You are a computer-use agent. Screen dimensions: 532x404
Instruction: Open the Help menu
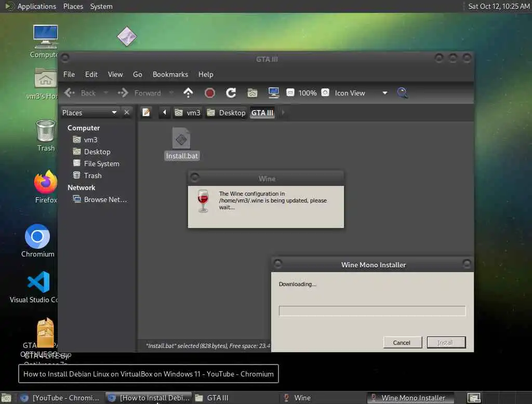coord(206,74)
